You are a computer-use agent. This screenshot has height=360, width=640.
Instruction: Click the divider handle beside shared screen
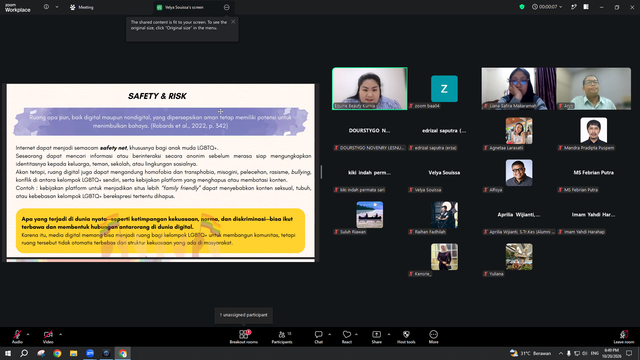tap(321, 172)
